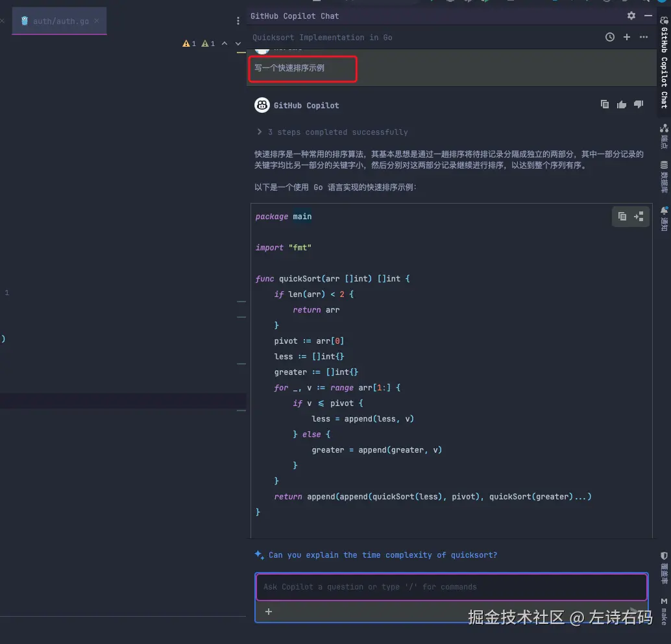Select the Copy icon on the Copilot response
The height and width of the screenshot is (644, 671).
604,104
